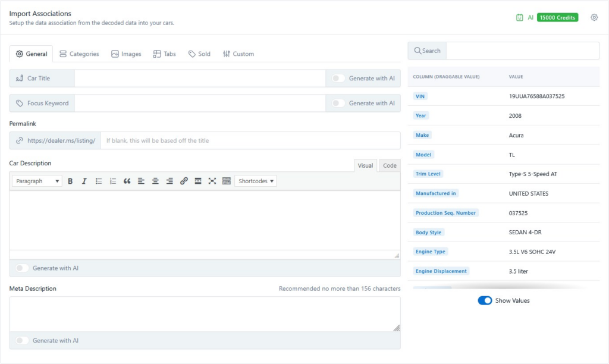Switch to the Categories tab
This screenshot has height=364, width=609.
coord(79,54)
